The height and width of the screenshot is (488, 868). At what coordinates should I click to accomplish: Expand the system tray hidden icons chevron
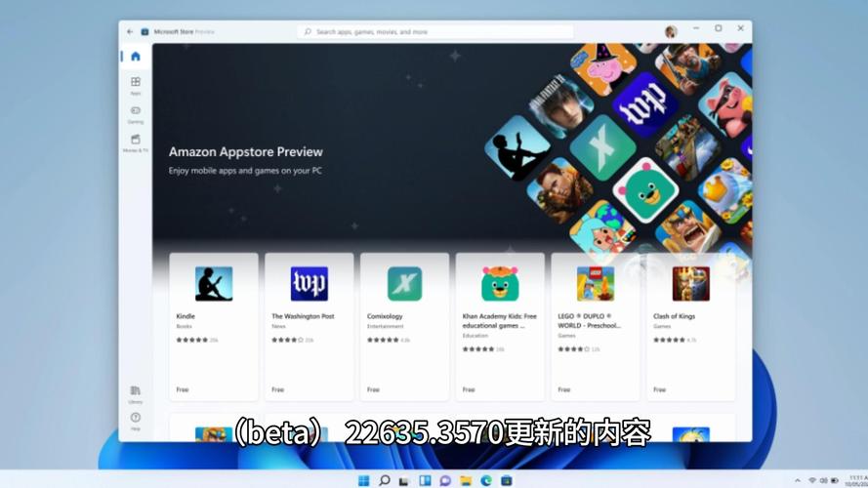797,480
